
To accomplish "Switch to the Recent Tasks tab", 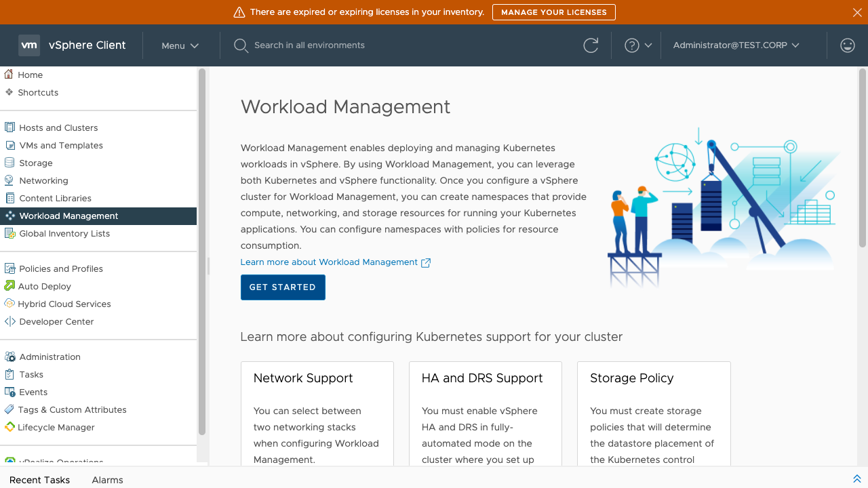I will 39,480.
